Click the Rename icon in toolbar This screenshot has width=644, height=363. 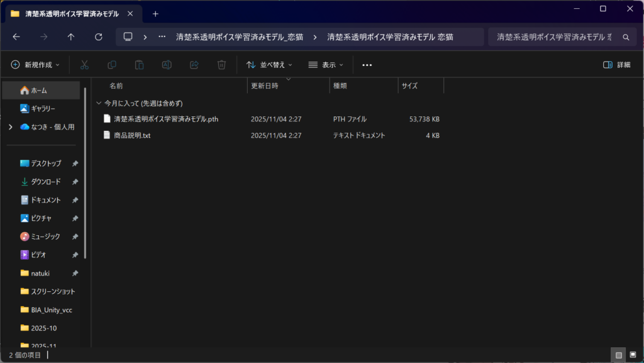click(x=167, y=65)
